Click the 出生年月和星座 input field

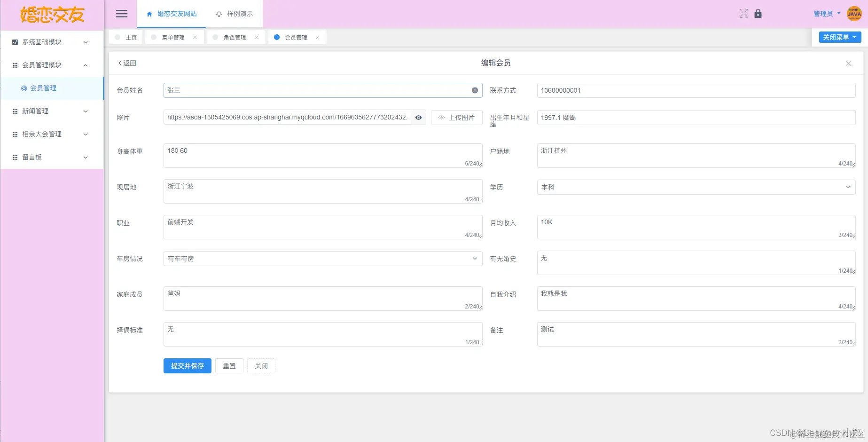pyautogui.click(x=696, y=118)
